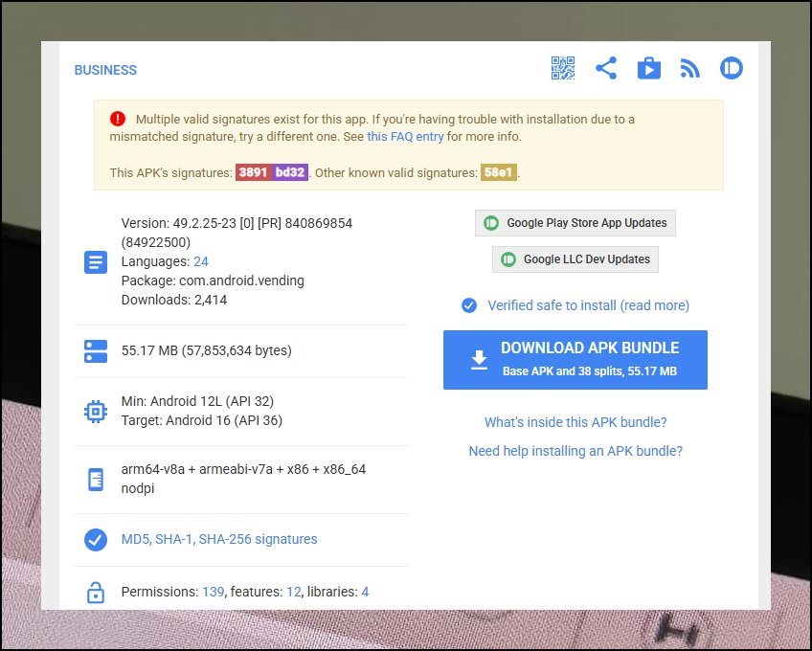Viewport: 812px width, 651px height.
Task: Click the storage icon beside 55.17 MB
Action: [x=96, y=351]
